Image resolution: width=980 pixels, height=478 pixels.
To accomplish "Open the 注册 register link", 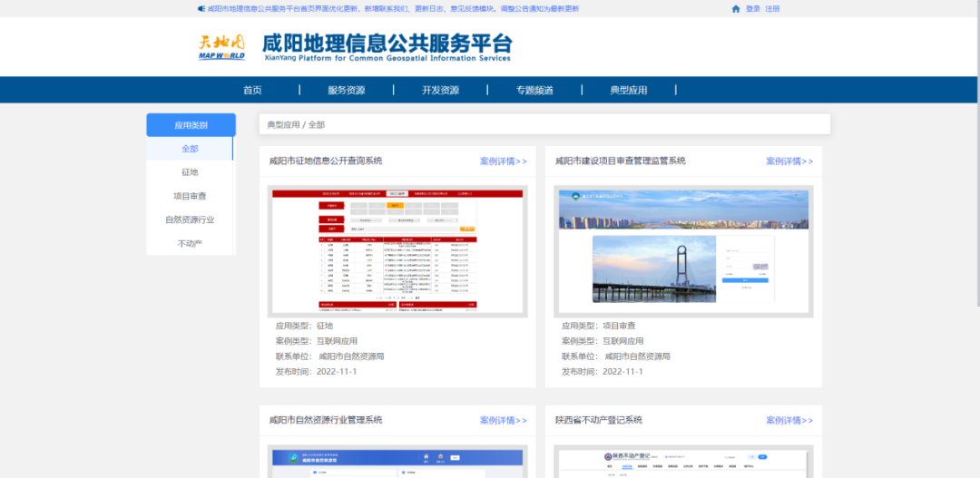I will coord(772,9).
